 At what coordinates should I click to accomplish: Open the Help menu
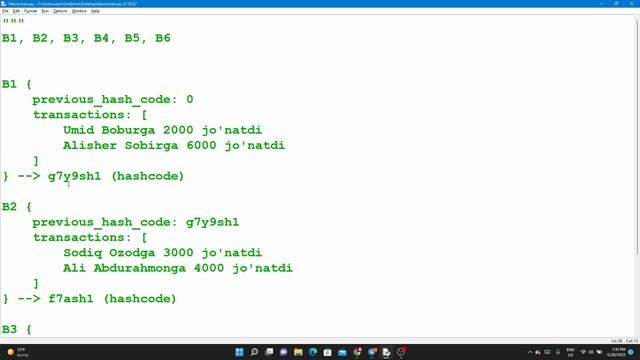coord(95,11)
